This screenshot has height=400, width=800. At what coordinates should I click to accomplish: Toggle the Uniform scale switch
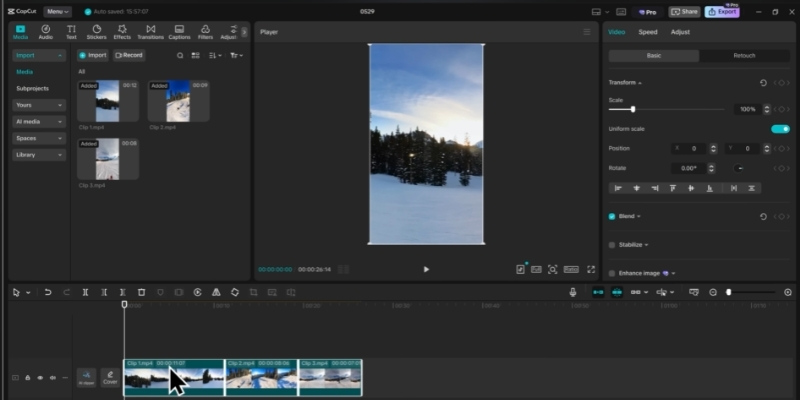[x=780, y=129]
